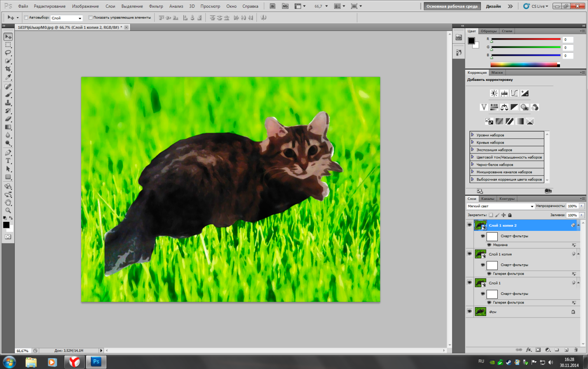The height and width of the screenshot is (369, 588).
Task: Add a Photo Filter adjustment
Action: (x=525, y=107)
